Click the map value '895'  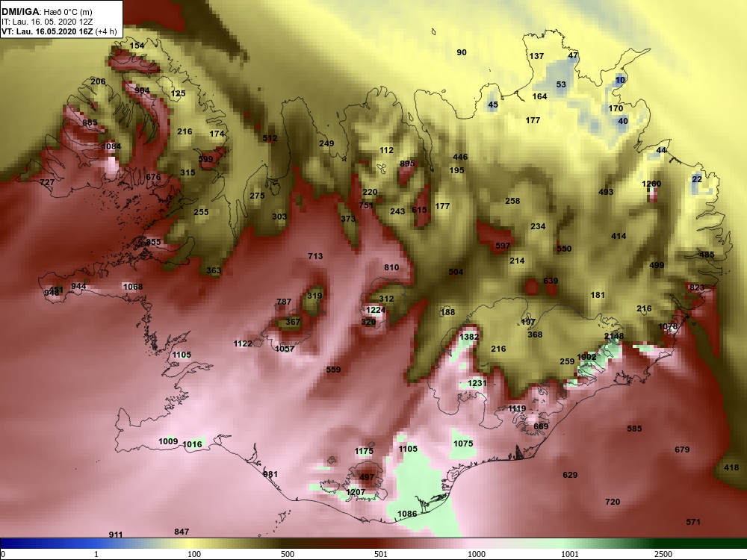click(407, 164)
